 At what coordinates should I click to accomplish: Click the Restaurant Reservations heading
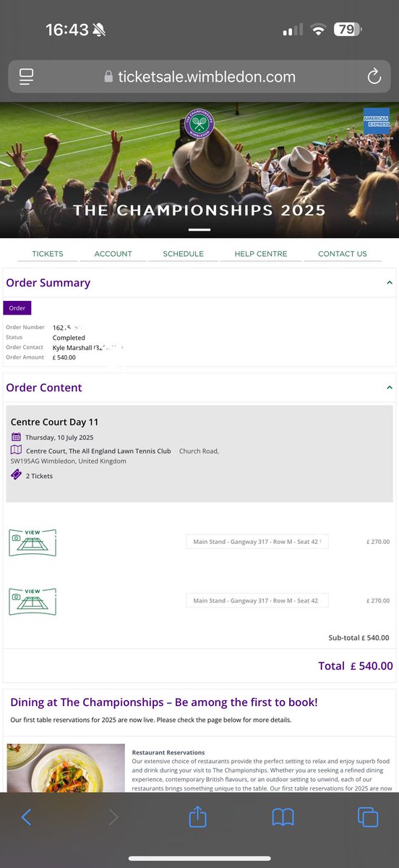pyautogui.click(x=168, y=752)
